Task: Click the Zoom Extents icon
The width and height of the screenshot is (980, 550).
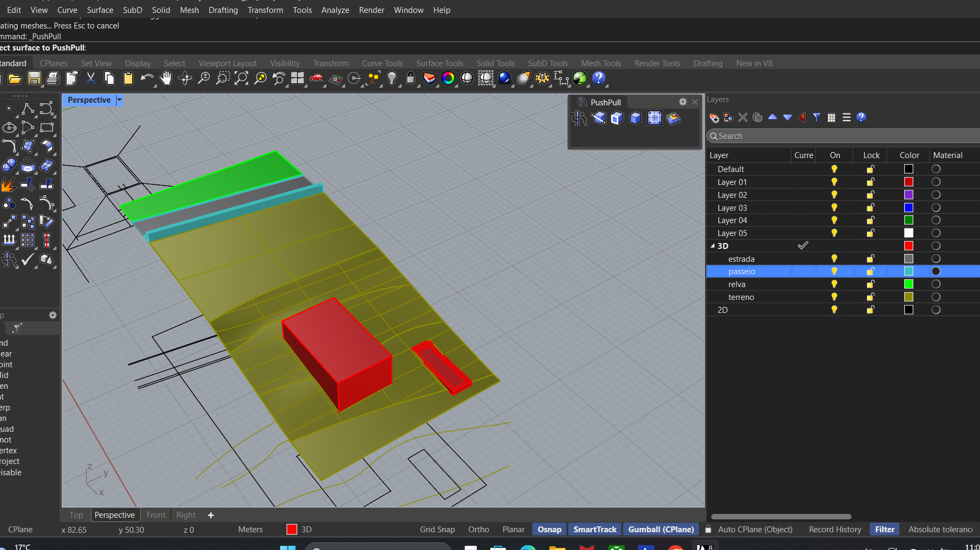Action: (241, 78)
